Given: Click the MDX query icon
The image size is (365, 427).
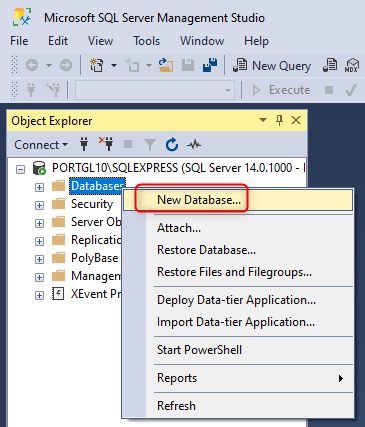Looking at the screenshot, I should click(x=352, y=65).
